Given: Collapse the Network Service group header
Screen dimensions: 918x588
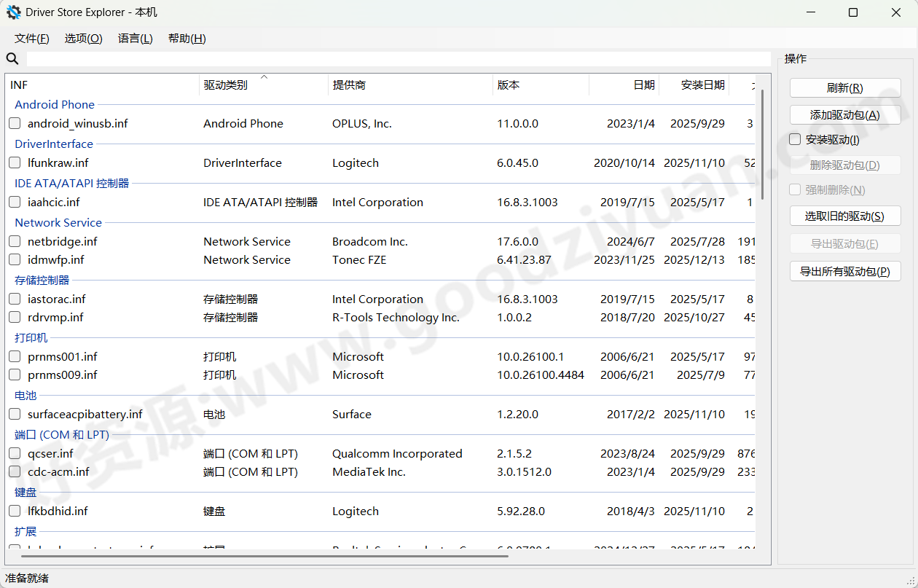Looking at the screenshot, I should pyautogui.click(x=58, y=222).
